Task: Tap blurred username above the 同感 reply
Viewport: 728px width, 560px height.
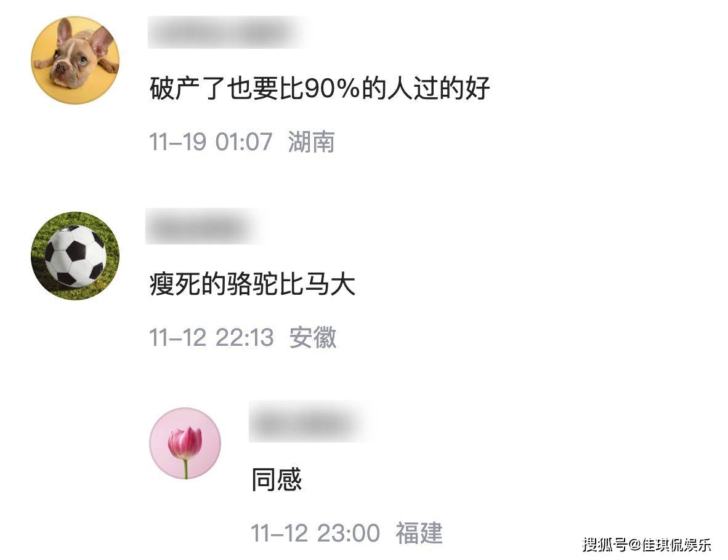Action: (308, 422)
